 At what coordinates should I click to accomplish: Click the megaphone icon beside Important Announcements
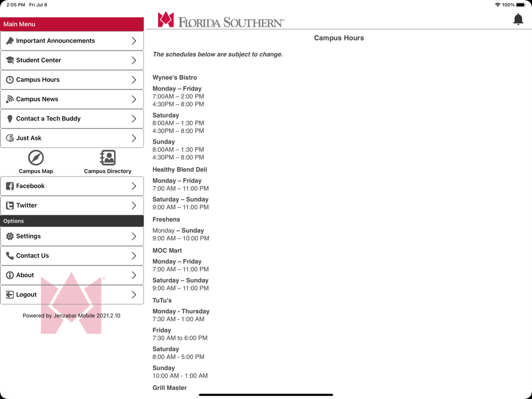pos(10,41)
